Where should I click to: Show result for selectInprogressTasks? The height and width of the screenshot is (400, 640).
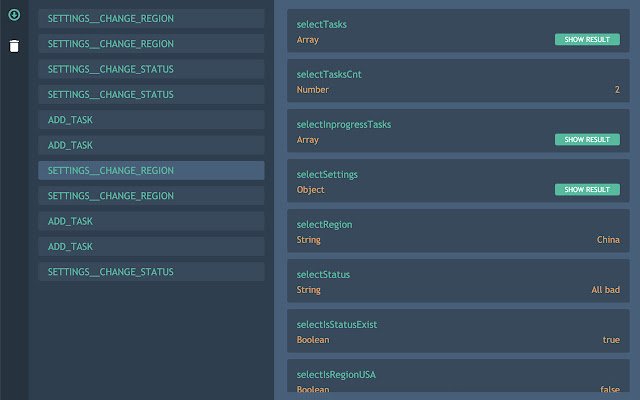[587, 140]
